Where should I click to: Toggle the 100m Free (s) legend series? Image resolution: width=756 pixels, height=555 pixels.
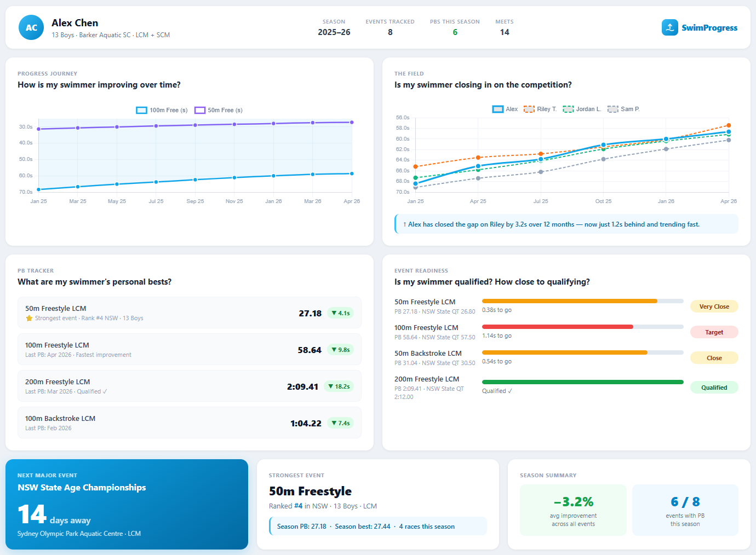point(162,110)
